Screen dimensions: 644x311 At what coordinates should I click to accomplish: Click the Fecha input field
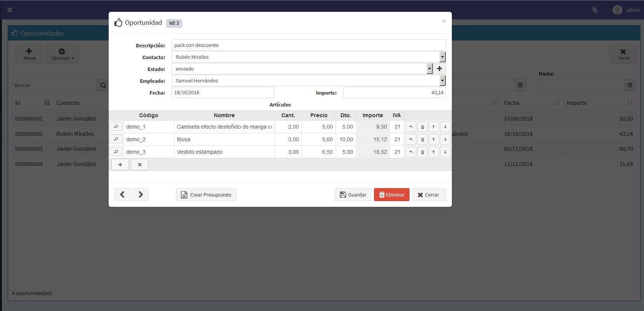(x=223, y=92)
